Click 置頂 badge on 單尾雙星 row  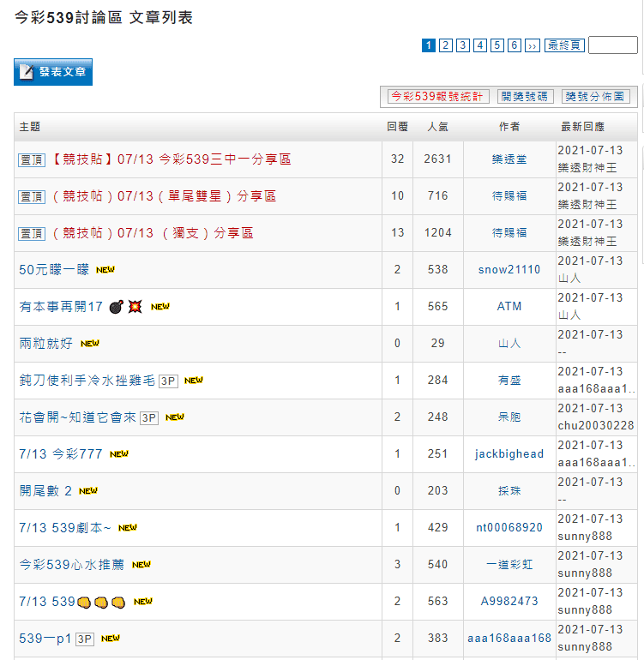[32, 196]
